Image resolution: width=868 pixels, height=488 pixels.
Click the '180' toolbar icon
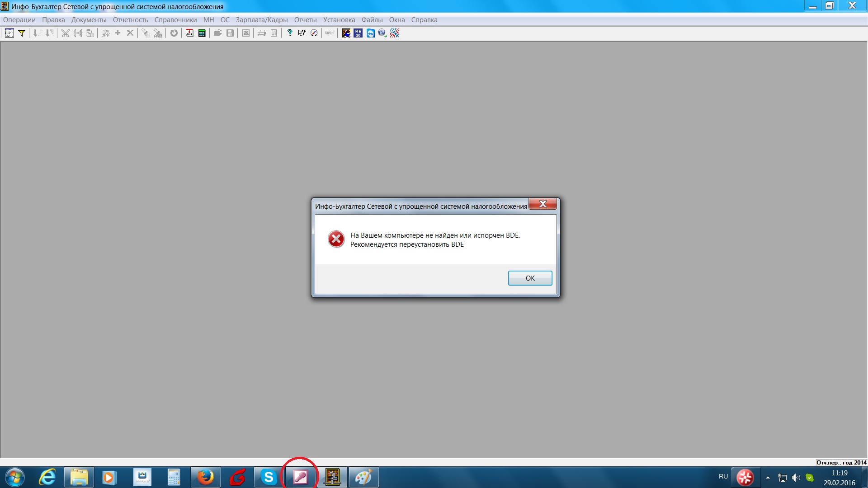point(105,33)
